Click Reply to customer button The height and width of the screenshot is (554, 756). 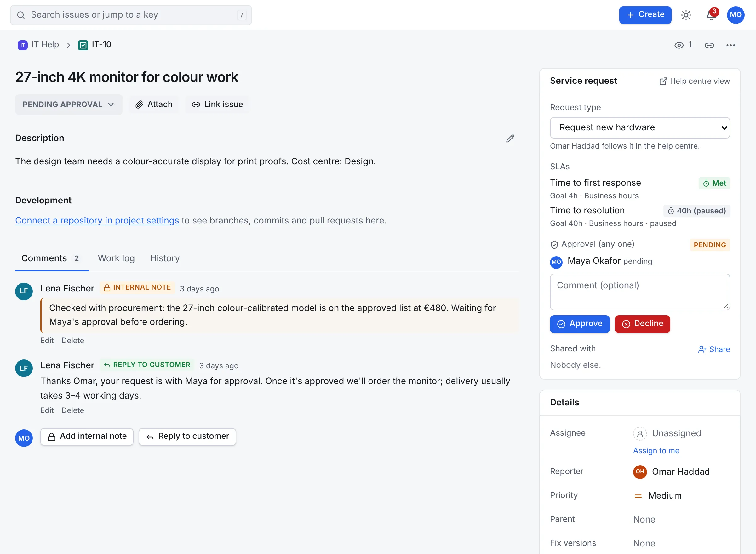pos(187,437)
